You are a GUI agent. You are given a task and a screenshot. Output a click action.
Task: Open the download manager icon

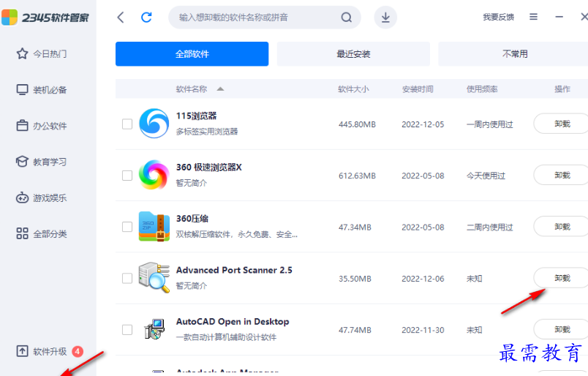pos(385,18)
